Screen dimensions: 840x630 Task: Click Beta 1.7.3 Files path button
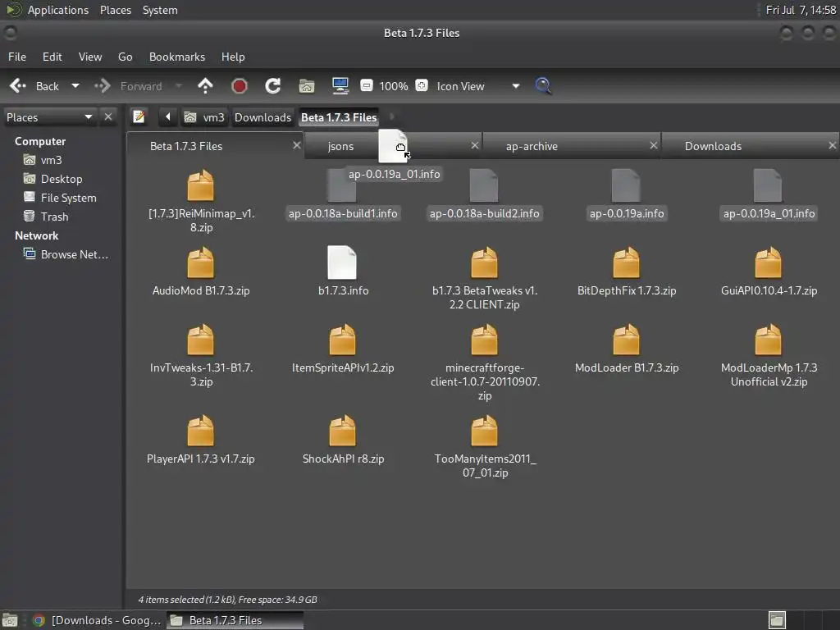tap(339, 117)
